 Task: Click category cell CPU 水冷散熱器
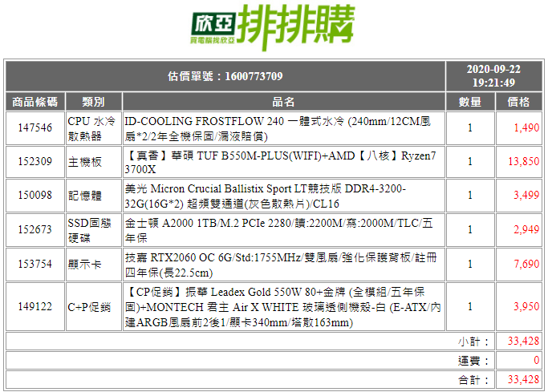click(x=93, y=127)
